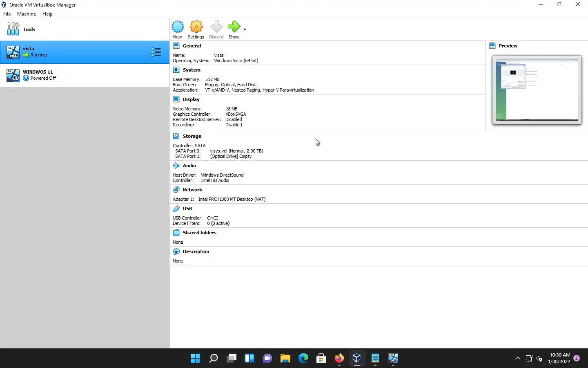This screenshot has width=588, height=368.
Task: Click 'Intel PRO/1000 MT Desktop (NAT)' adapter
Action: [232, 199]
